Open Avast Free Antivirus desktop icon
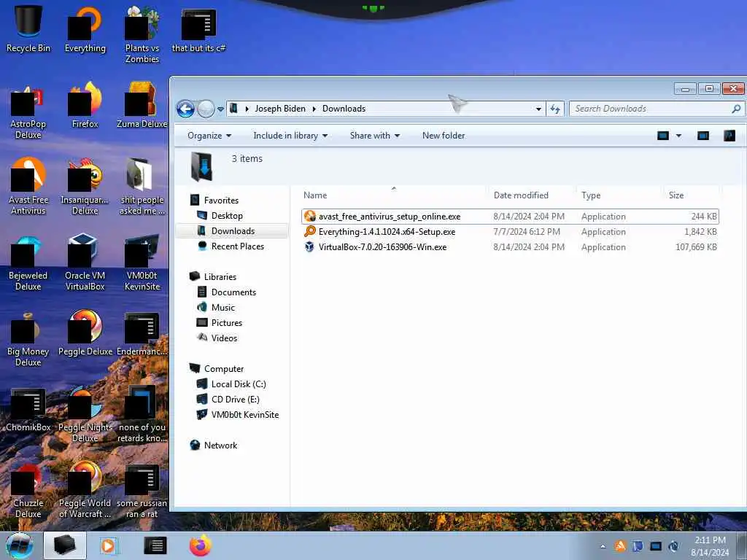 click(x=28, y=186)
